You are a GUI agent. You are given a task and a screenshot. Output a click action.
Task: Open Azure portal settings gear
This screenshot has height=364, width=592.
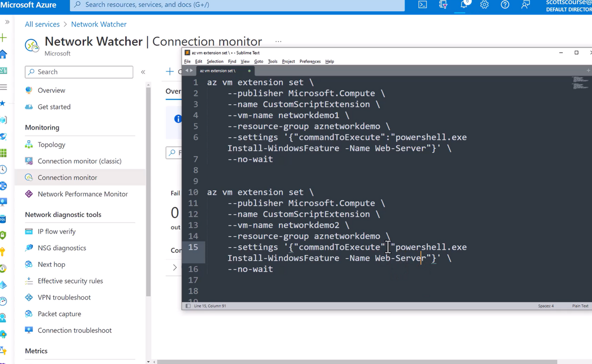click(484, 5)
